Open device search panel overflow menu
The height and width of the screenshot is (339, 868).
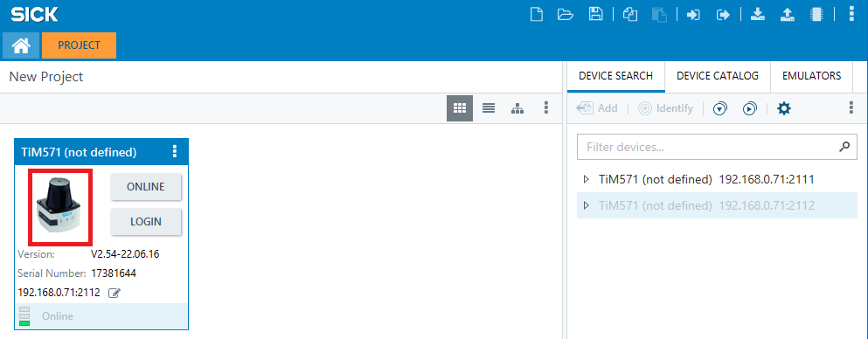tap(851, 108)
